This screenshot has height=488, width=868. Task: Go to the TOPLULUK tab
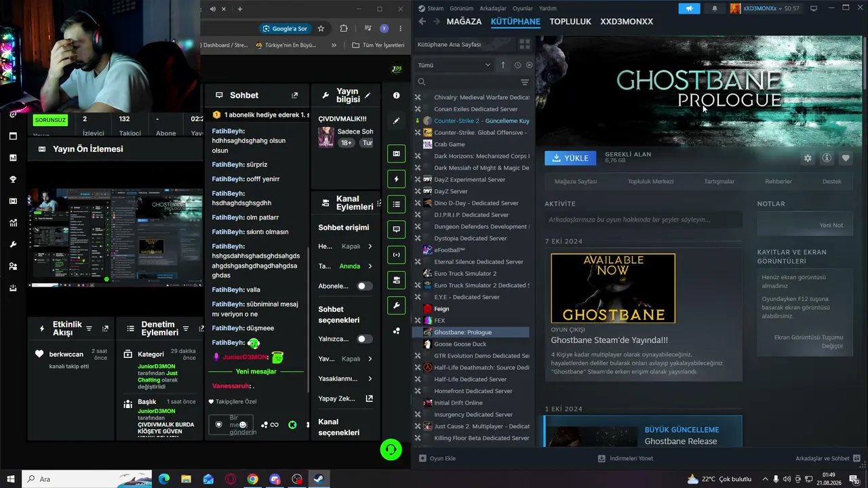click(570, 22)
